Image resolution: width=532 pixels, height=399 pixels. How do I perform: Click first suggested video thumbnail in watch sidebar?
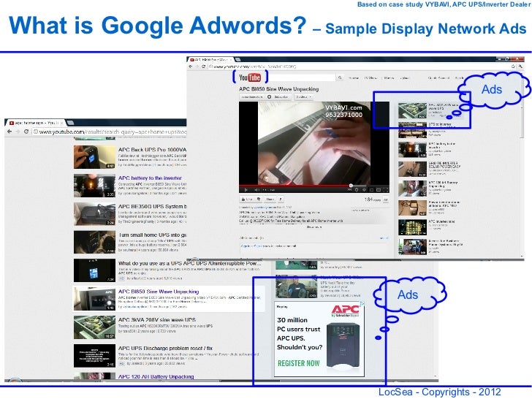[412, 110]
